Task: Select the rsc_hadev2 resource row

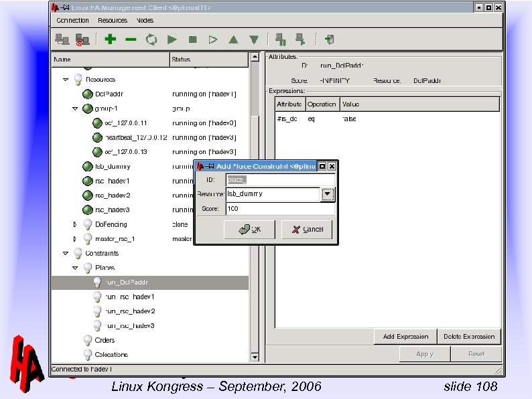Action: point(123,195)
